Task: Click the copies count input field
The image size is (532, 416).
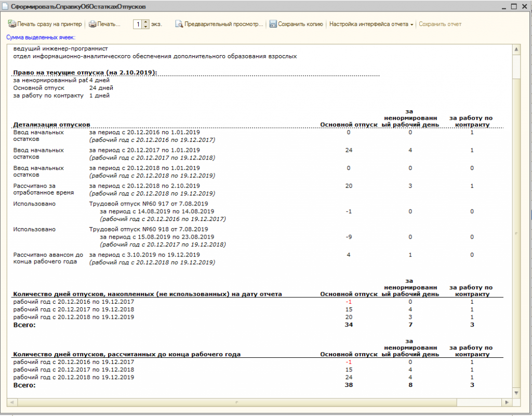Action: (x=138, y=24)
